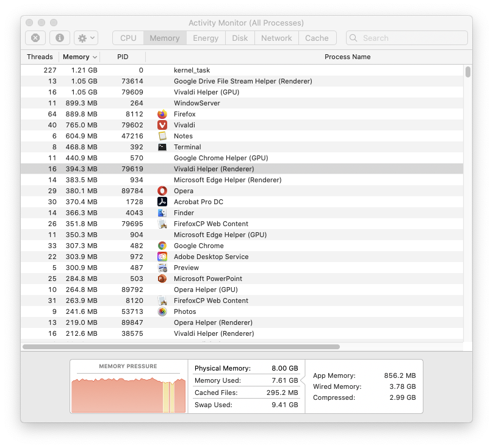The width and height of the screenshot is (493, 448).
Task: Sort by the Threads column header
Action: (40, 57)
